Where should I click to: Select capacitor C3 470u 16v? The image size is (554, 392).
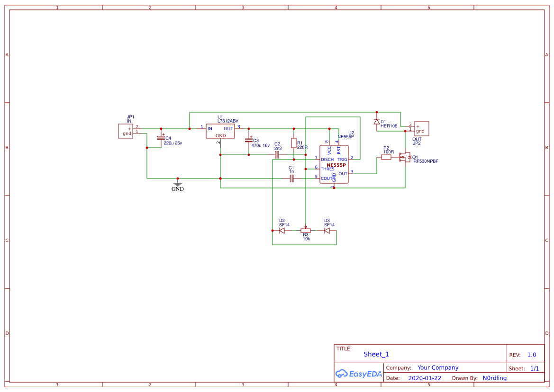(x=250, y=140)
